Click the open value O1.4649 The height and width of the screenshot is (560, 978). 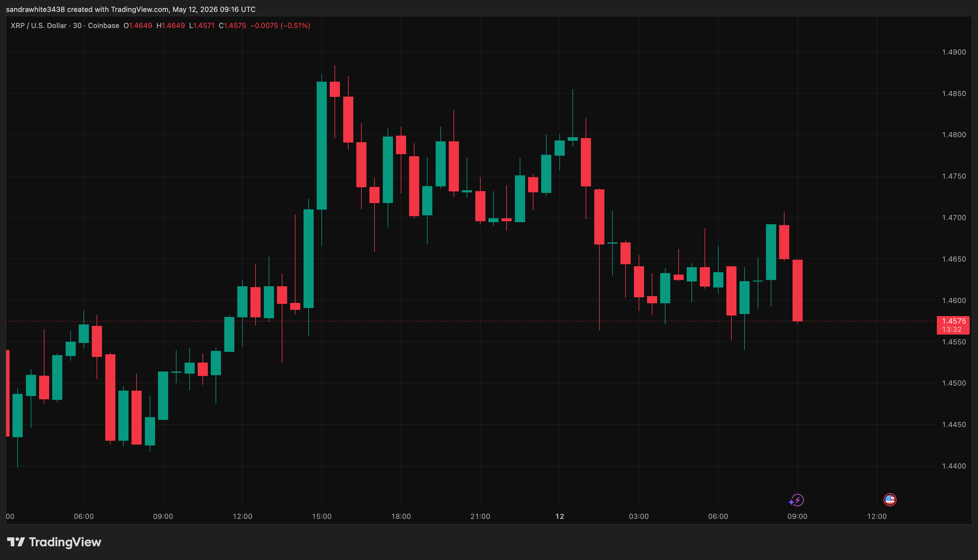click(x=138, y=26)
